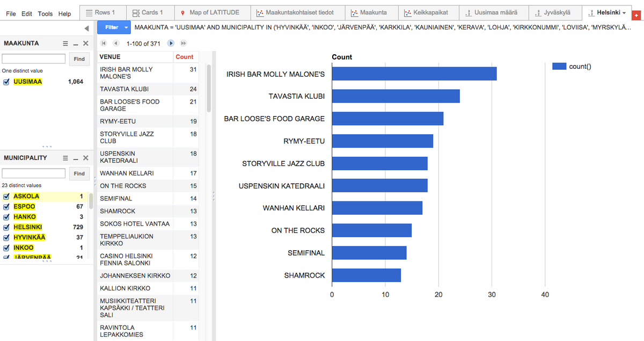
Task: Open the Edit menu
Action: tap(27, 13)
